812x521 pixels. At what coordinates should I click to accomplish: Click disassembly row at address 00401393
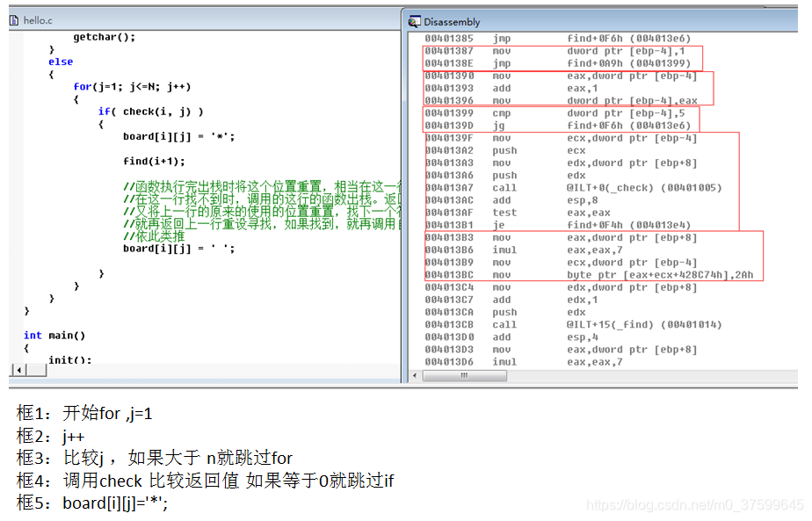tap(511, 88)
